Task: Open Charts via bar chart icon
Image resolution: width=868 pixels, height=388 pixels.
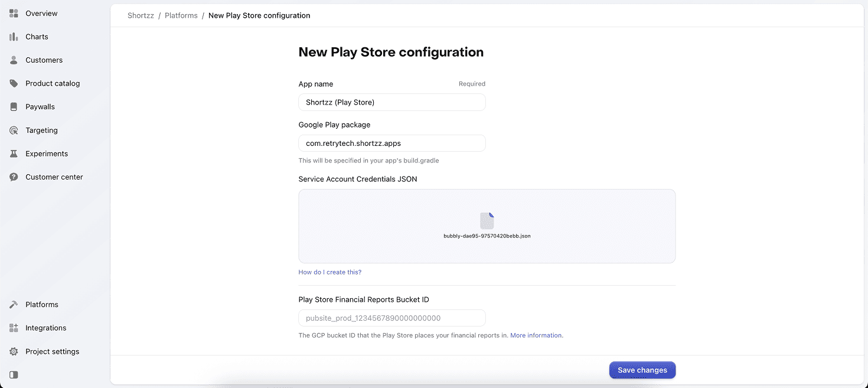Action: pyautogui.click(x=14, y=37)
